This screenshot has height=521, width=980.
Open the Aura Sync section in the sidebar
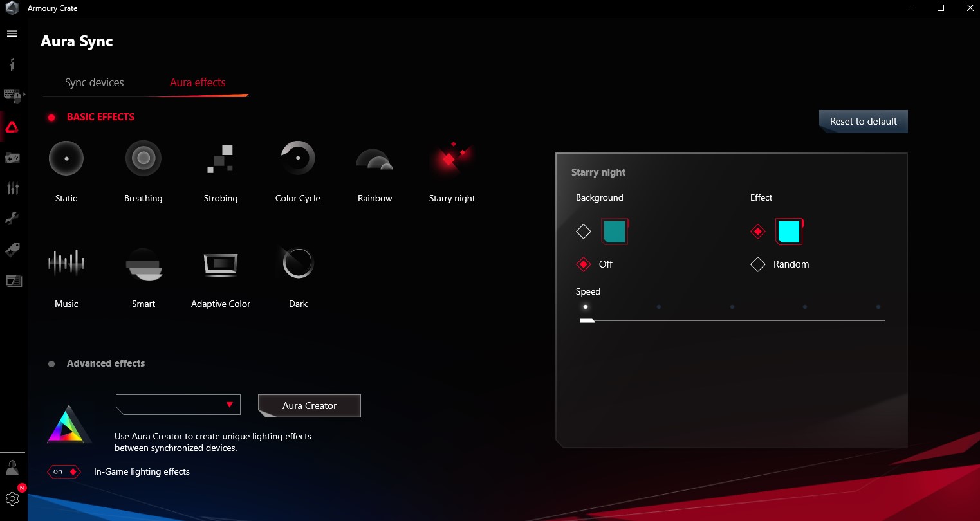(x=12, y=127)
